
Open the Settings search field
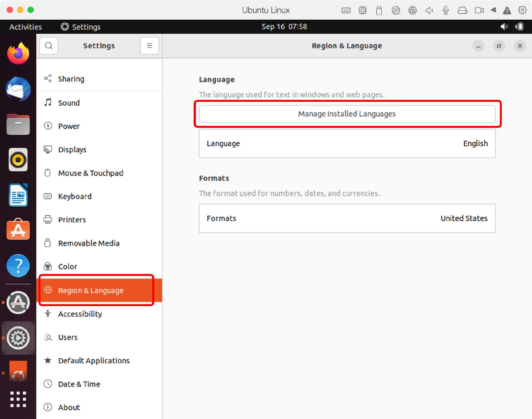coord(49,45)
